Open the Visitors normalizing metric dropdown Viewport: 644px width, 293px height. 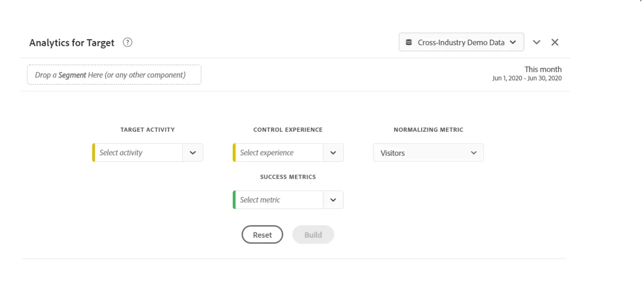(428, 153)
